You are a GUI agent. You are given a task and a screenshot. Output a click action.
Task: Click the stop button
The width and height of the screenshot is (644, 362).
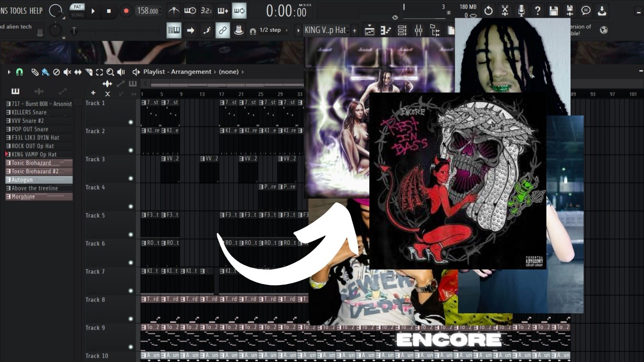click(109, 11)
